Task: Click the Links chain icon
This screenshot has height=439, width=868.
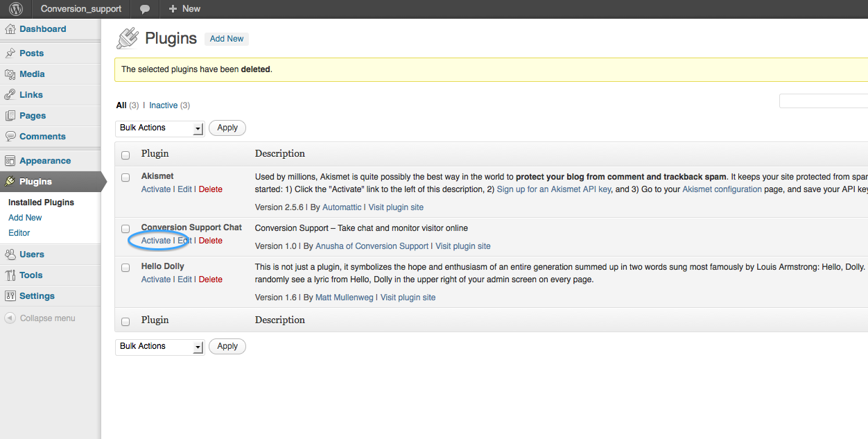Action: tap(10, 95)
